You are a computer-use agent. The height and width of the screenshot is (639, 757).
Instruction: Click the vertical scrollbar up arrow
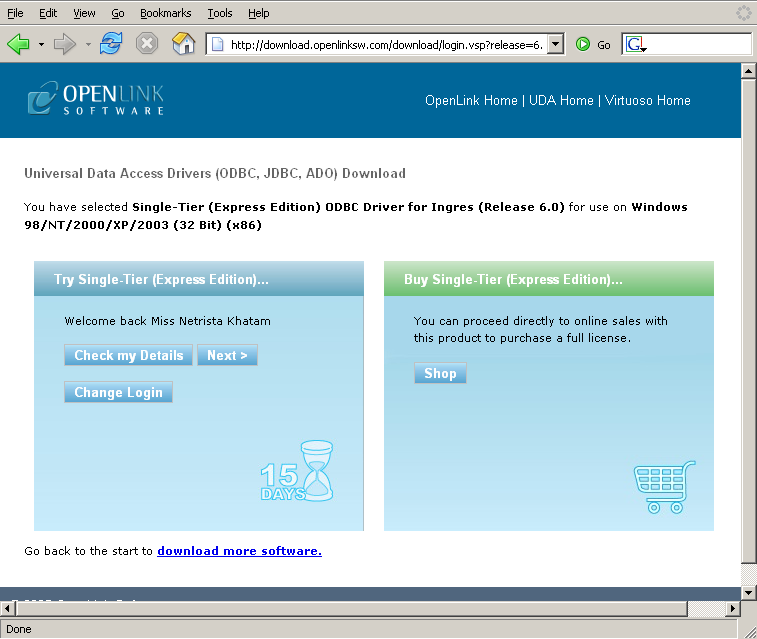748,71
